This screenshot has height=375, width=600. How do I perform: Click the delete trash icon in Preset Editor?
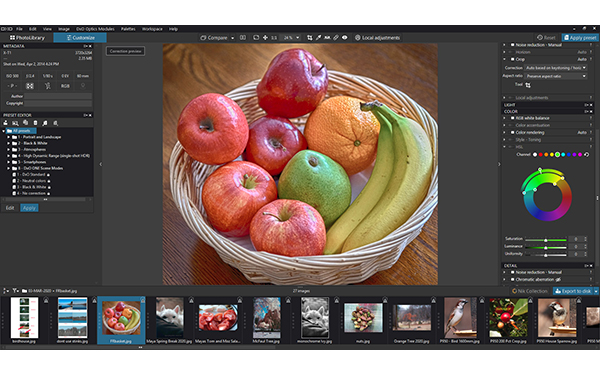(x=35, y=123)
